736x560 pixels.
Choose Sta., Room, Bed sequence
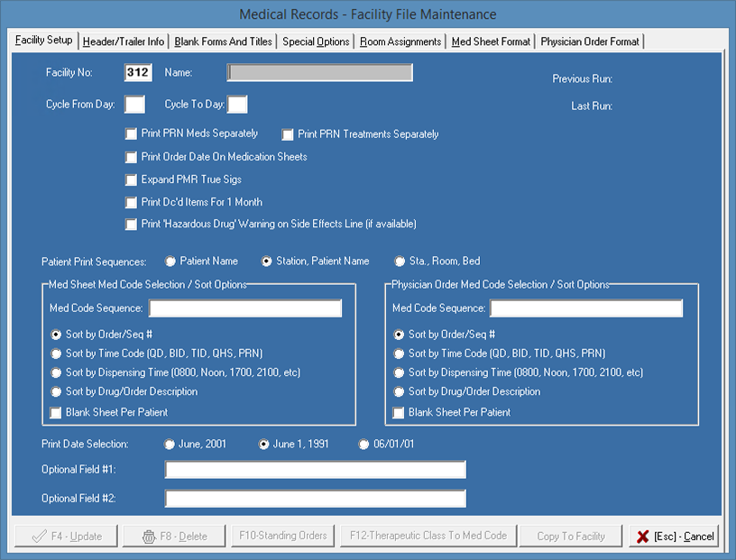pos(400,262)
